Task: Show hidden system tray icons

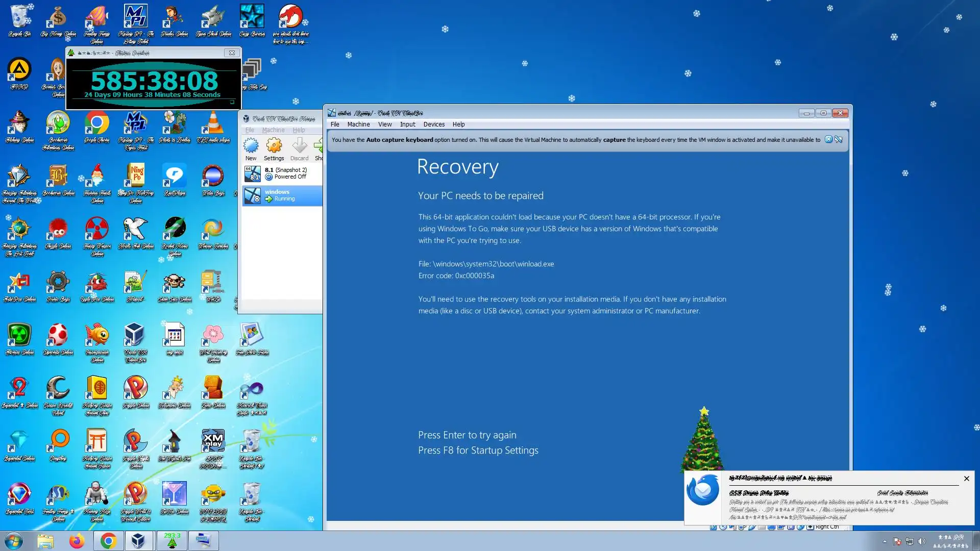Action: (885, 541)
